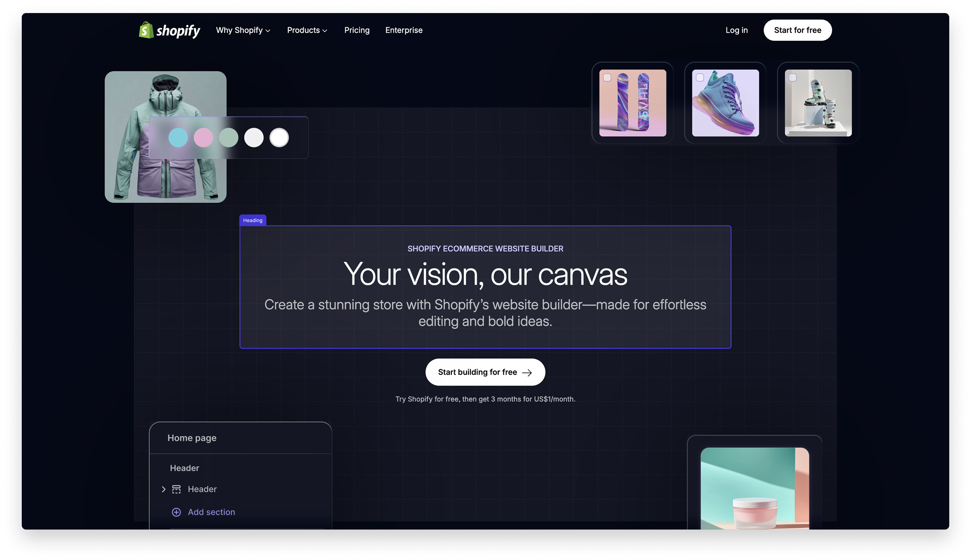Expand the Products dropdown menu
This screenshot has width=971, height=560.
[307, 30]
